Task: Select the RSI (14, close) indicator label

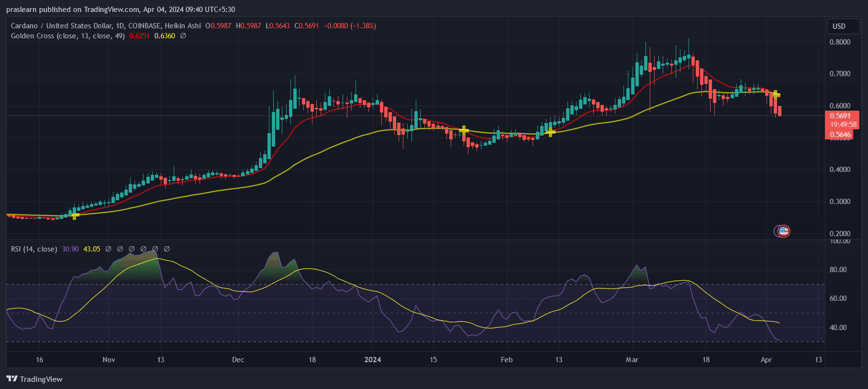Action: pyautogui.click(x=34, y=249)
